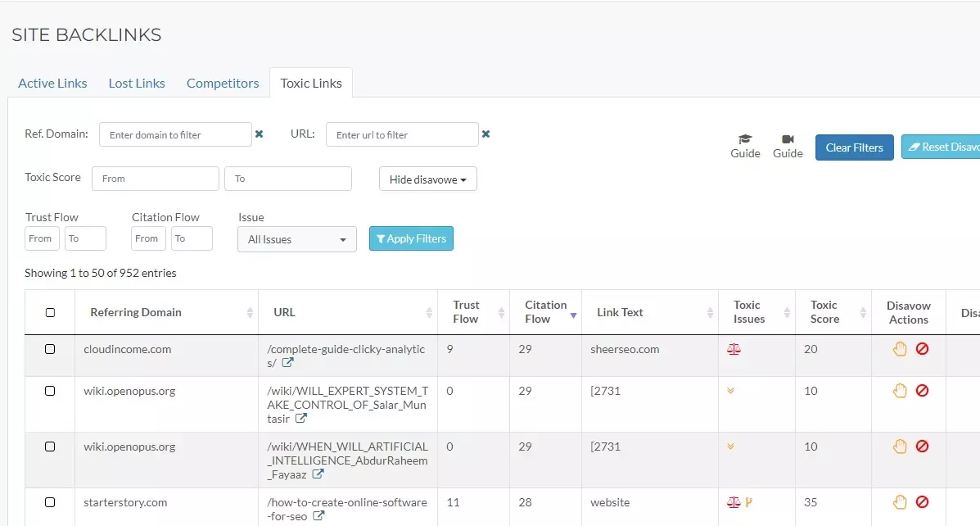The image size is (980, 526).
Task: Check the cloudincome.com row checkbox
Action: (50, 349)
